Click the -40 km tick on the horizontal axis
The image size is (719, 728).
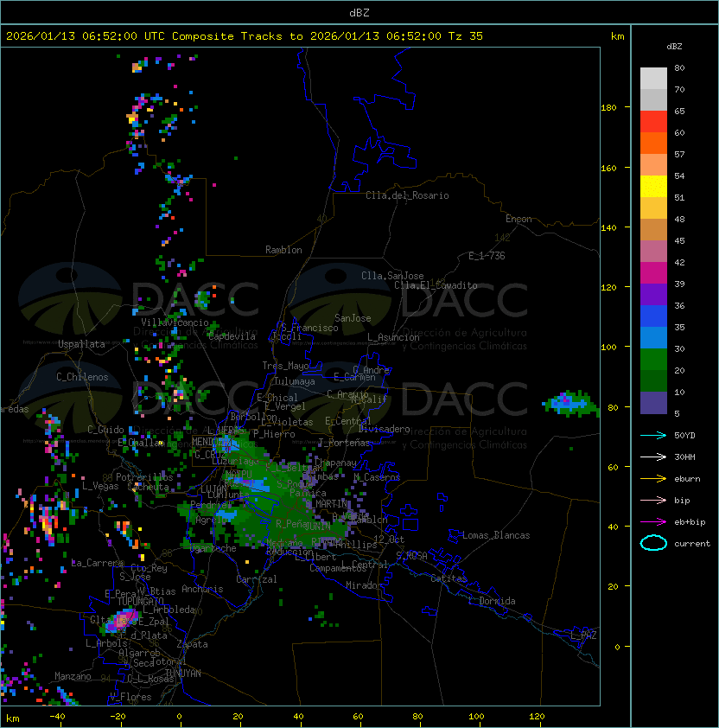[58, 717]
